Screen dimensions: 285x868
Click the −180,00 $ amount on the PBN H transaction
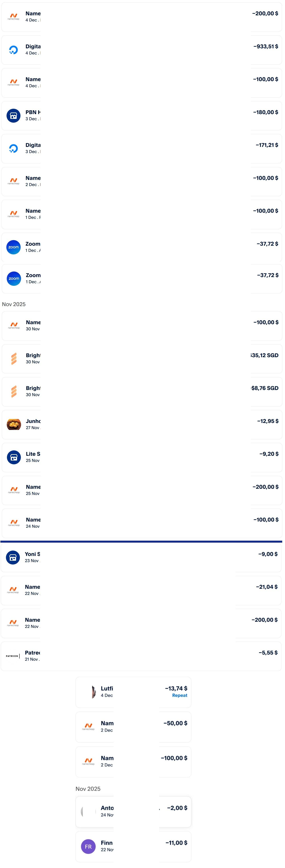266,112
